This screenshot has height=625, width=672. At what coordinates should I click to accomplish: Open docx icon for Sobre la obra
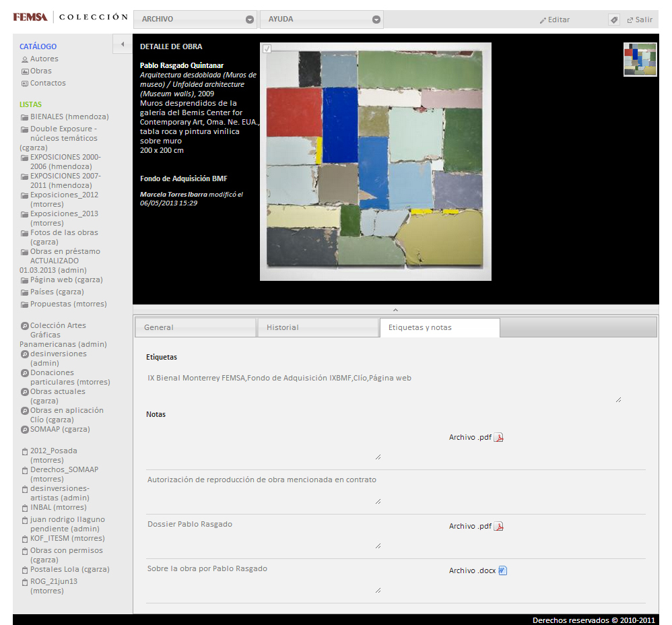tap(503, 570)
